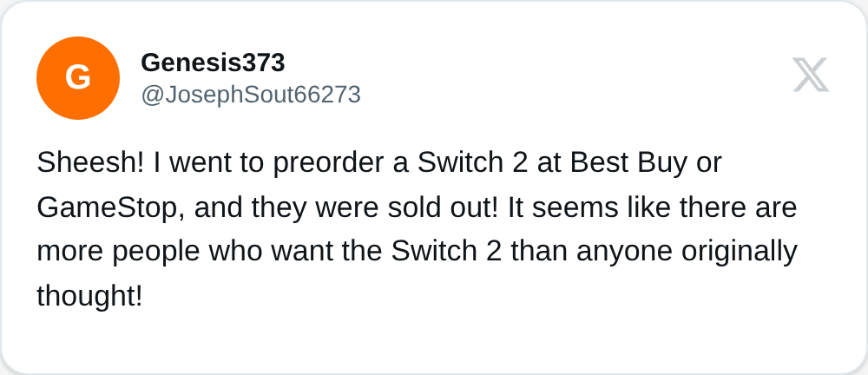Open the X logo link
The width and height of the screenshot is (868, 375).
click(x=810, y=76)
